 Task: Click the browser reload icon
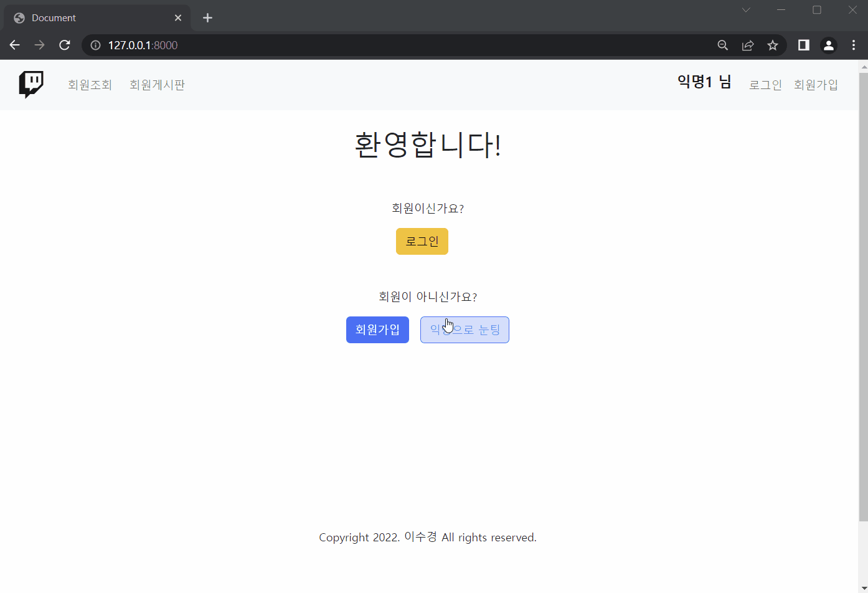pyautogui.click(x=64, y=45)
